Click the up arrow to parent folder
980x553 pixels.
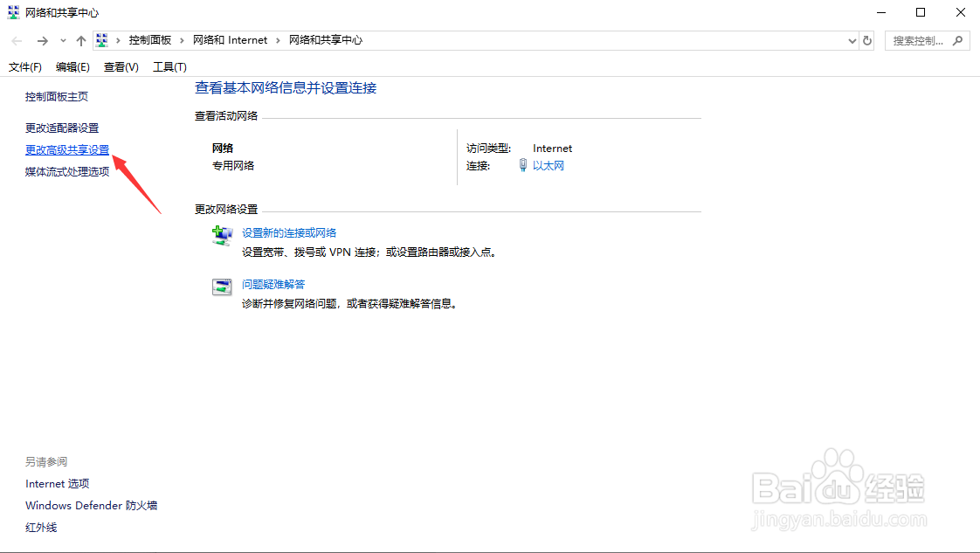(79, 40)
